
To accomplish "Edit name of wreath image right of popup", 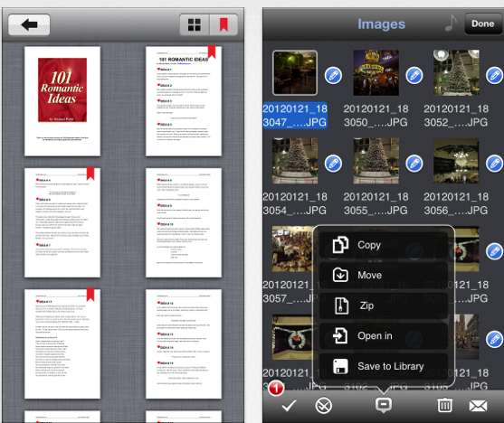I will click(x=495, y=251).
